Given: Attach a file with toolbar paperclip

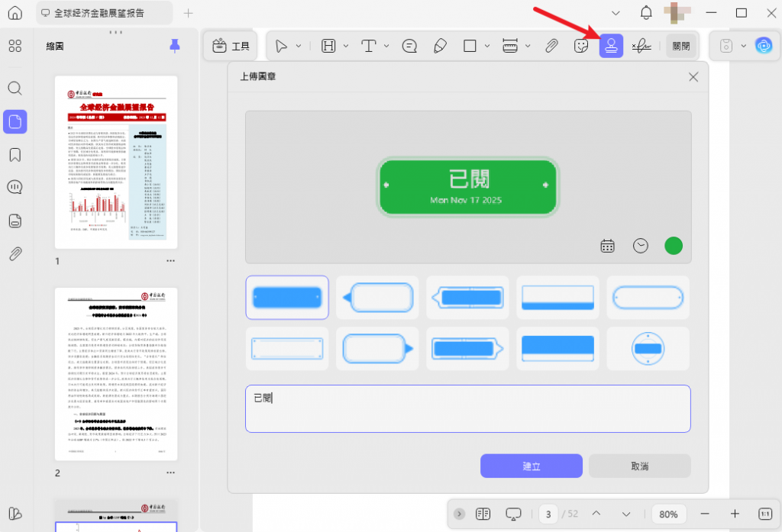Looking at the screenshot, I should [x=551, y=46].
